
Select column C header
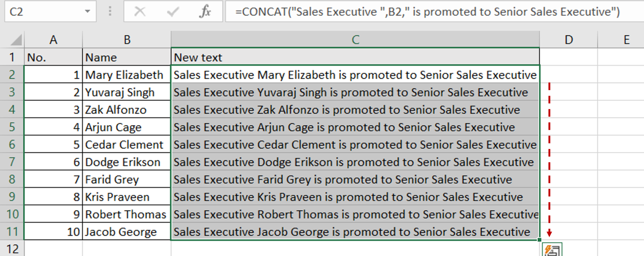point(355,39)
